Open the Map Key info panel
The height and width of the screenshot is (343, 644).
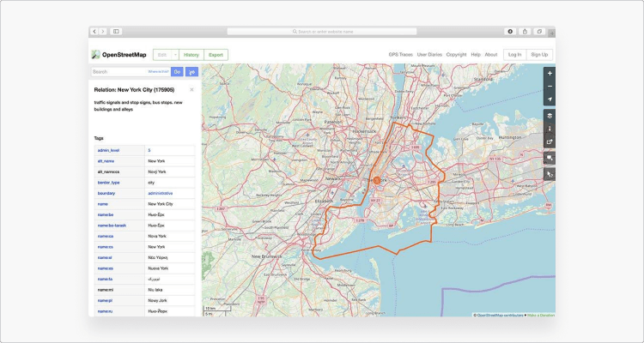[550, 129]
